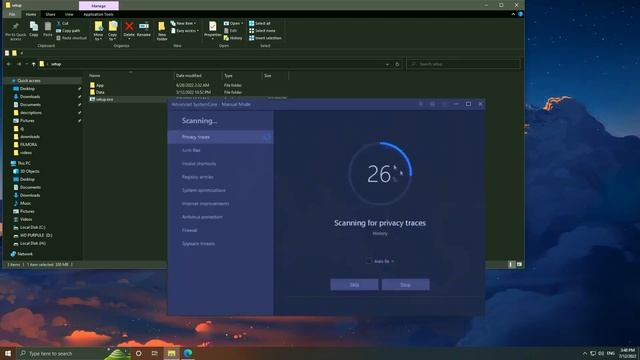The width and height of the screenshot is (640, 360).
Task: Click Select all in the Select group
Action: pyautogui.click(x=260, y=23)
